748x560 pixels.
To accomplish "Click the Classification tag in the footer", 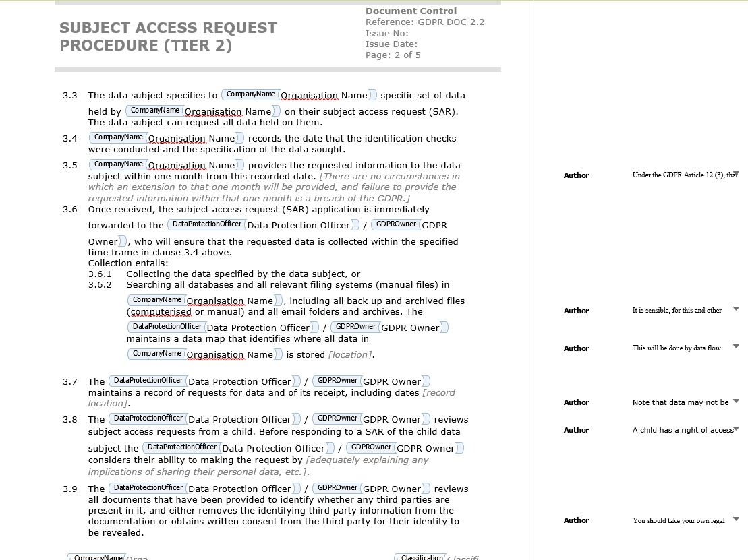I will pyautogui.click(x=421, y=557).
